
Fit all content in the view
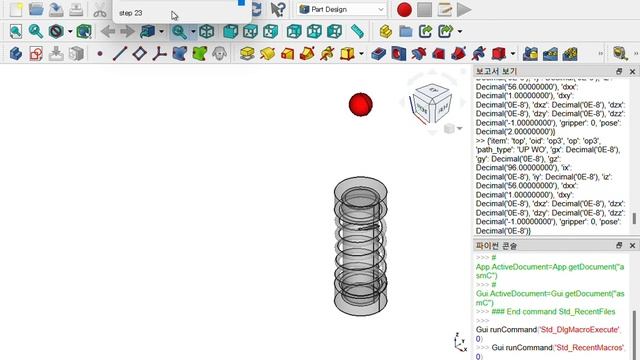(x=16, y=31)
